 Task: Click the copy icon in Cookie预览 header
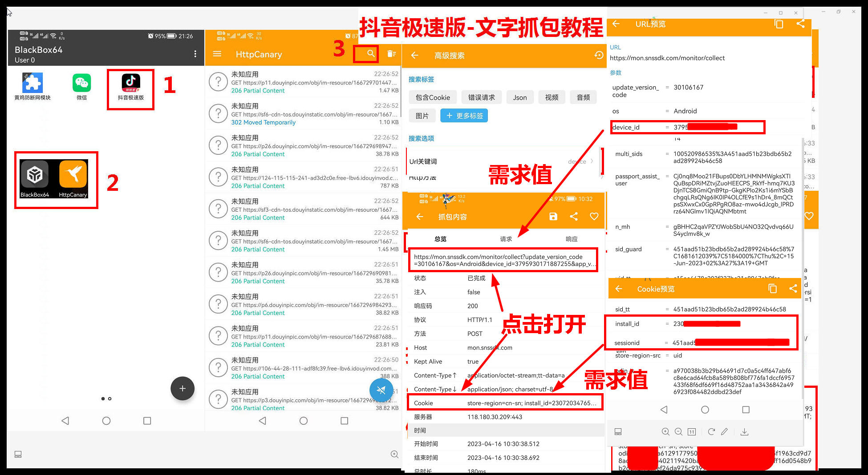[x=773, y=289]
